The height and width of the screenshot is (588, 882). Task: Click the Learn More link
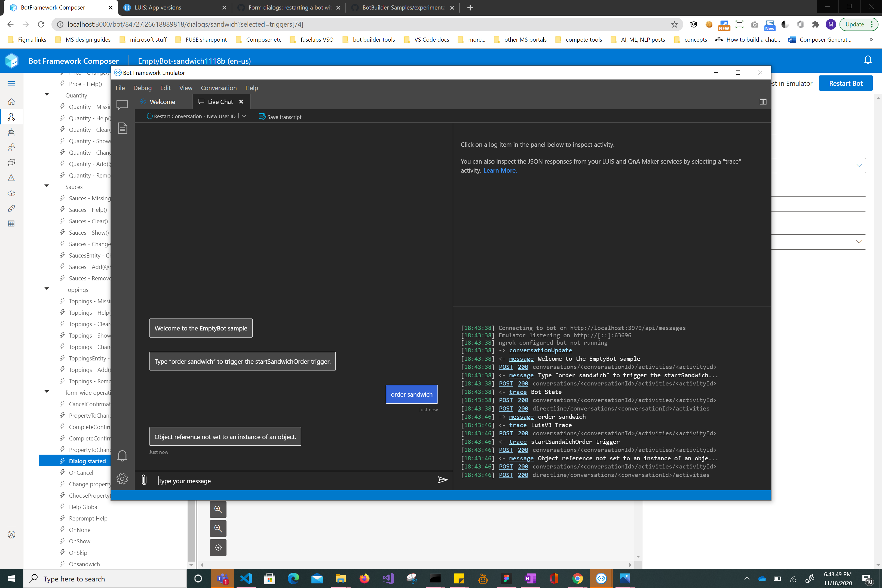500,170
